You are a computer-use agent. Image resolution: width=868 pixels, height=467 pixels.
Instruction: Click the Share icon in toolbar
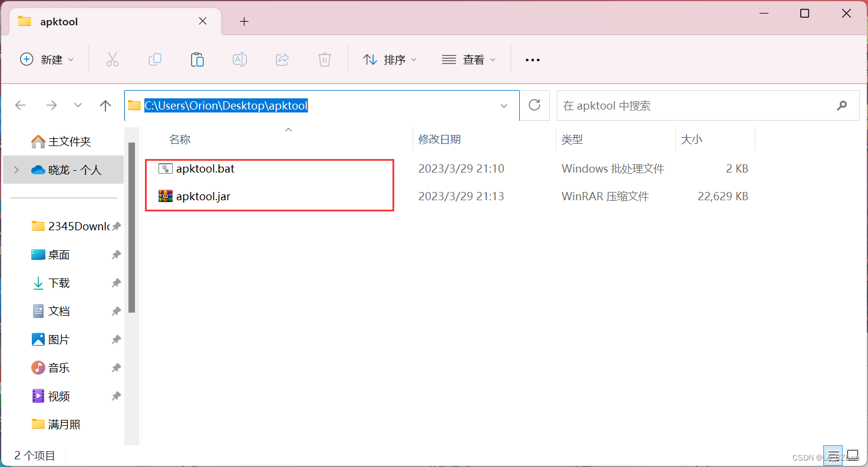click(x=282, y=59)
